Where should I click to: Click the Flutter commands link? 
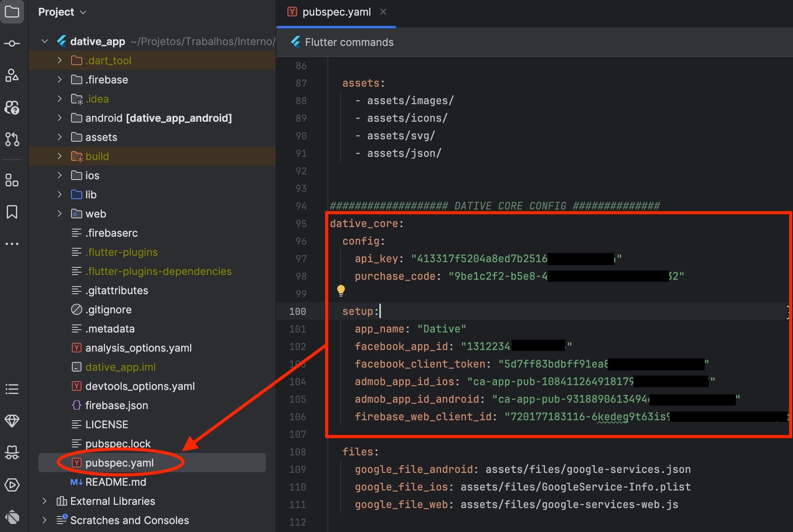[349, 42]
